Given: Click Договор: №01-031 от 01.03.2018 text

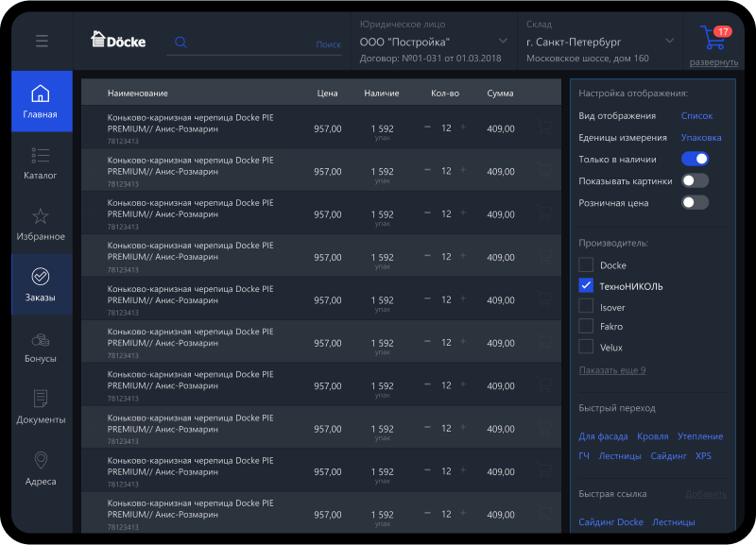Looking at the screenshot, I should (x=430, y=59).
